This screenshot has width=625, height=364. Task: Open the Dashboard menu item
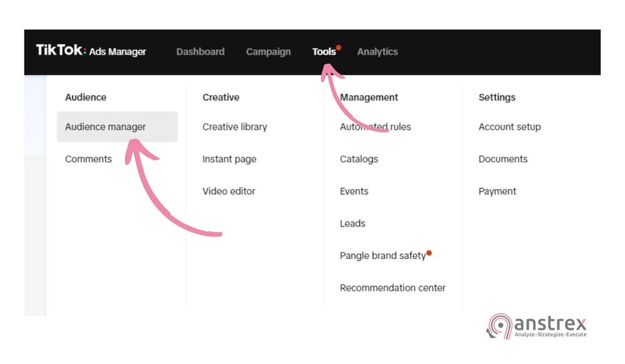click(x=201, y=52)
